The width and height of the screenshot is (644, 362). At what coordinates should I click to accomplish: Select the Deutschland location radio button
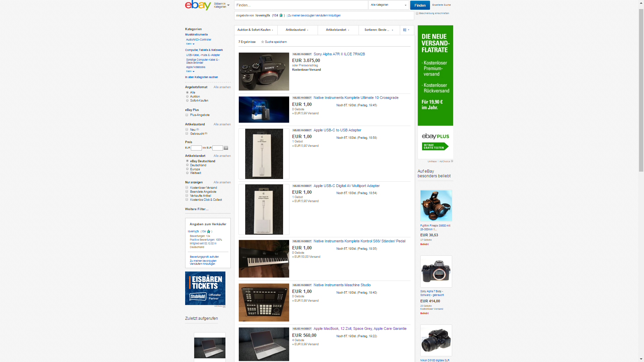(187, 165)
